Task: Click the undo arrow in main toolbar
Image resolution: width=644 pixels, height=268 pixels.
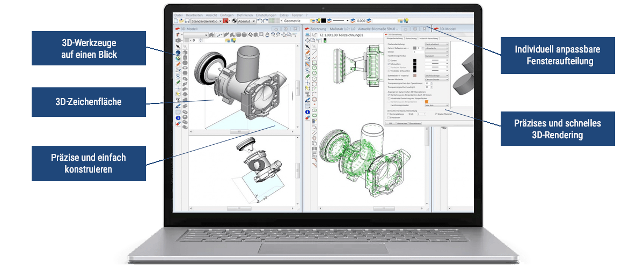Action: 260,20
